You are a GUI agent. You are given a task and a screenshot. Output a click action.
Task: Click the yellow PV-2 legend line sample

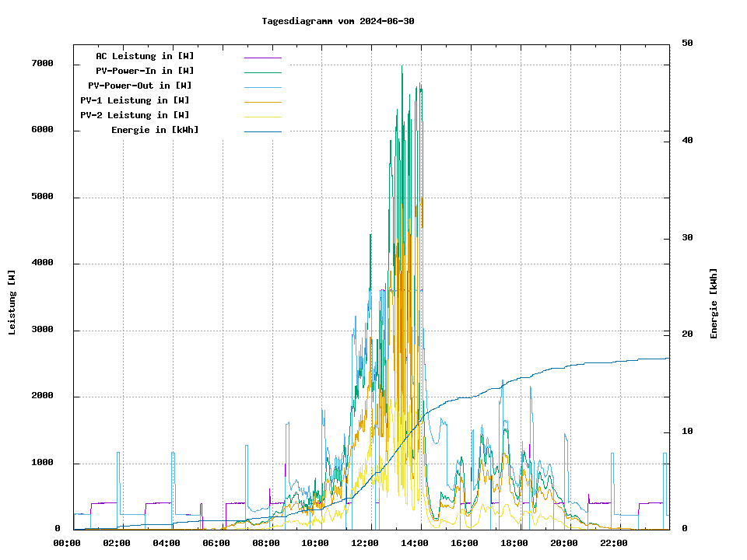(262, 116)
